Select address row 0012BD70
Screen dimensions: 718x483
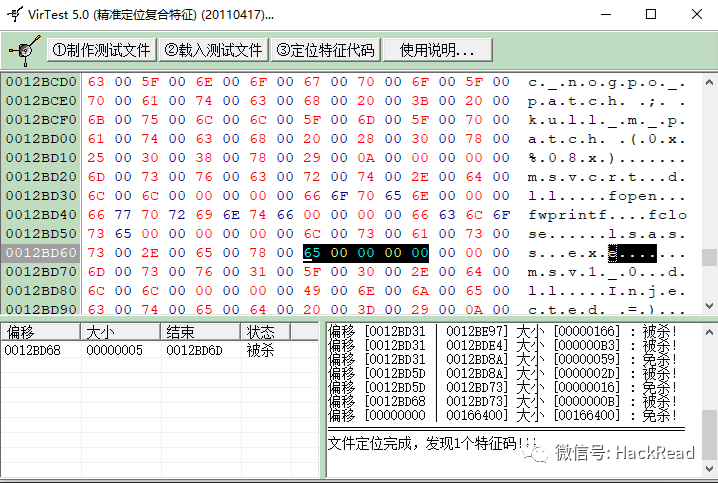click(41, 272)
